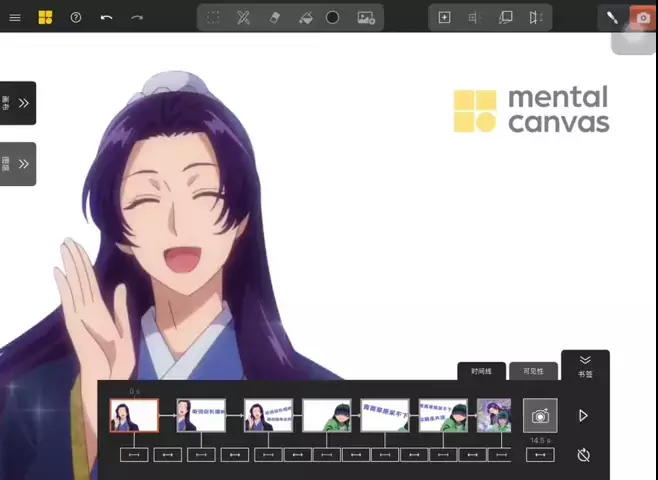
Task: Select the second bookmark with one text line
Action: tap(201, 415)
